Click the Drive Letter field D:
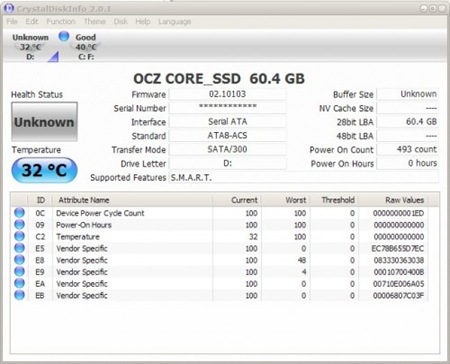 pos(227,163)
